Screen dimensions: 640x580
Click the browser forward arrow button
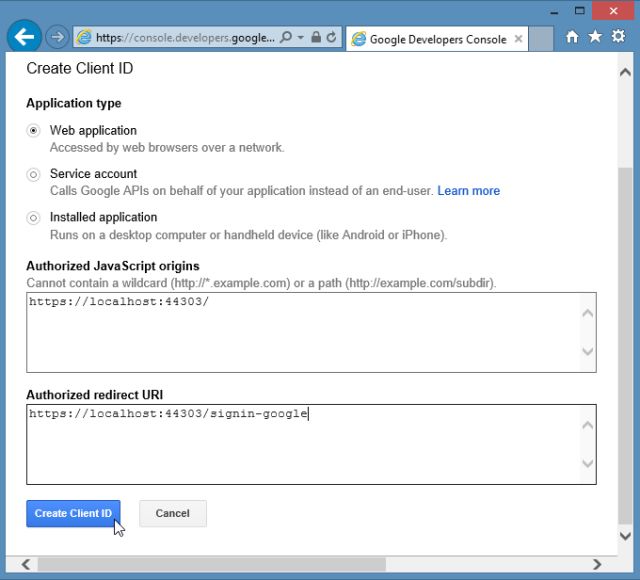coord(57,37)
